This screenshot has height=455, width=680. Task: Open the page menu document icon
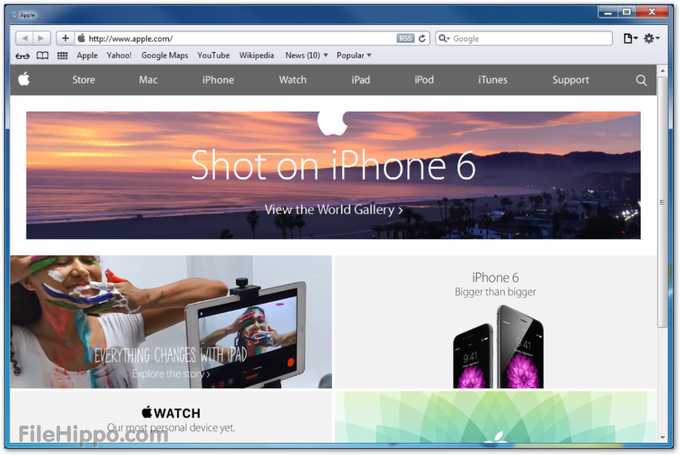click(x=630, y=39)
